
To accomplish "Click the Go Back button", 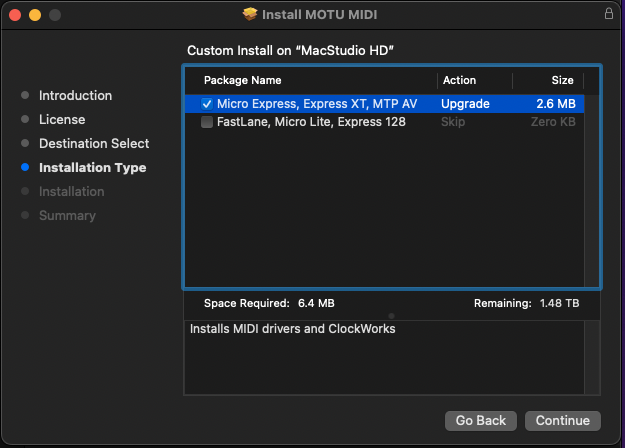I will pyautogui.click(x=481, y=420).
